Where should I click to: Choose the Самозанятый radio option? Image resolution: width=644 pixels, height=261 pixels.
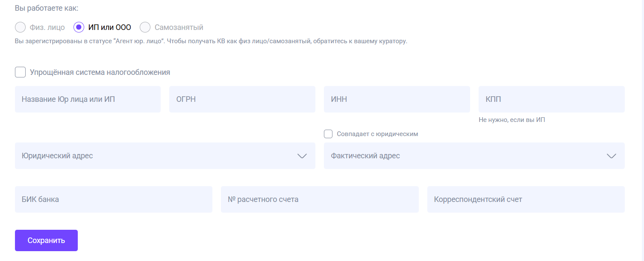145,27
